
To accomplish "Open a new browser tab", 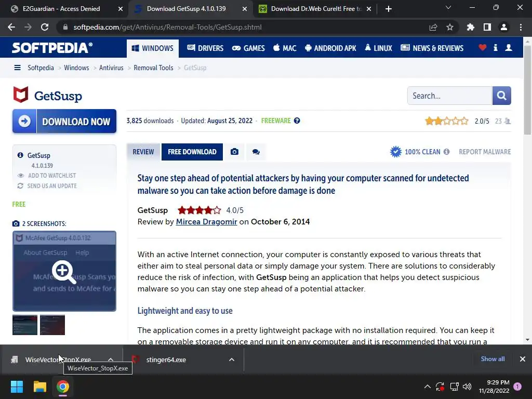I will tap(389, 9).
